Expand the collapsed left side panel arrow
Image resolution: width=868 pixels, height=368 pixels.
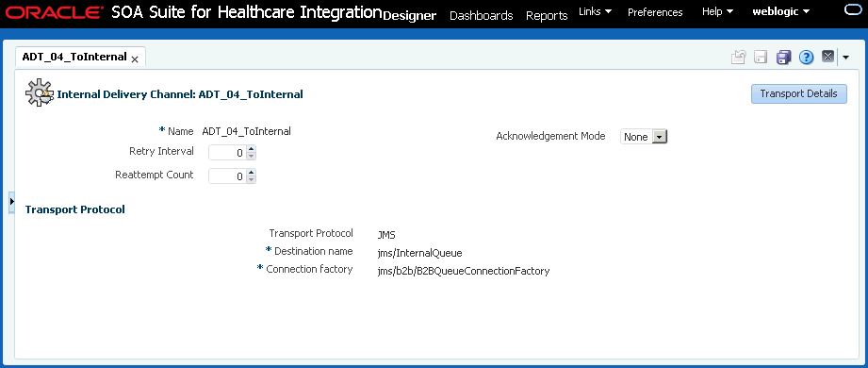point(11,202)
